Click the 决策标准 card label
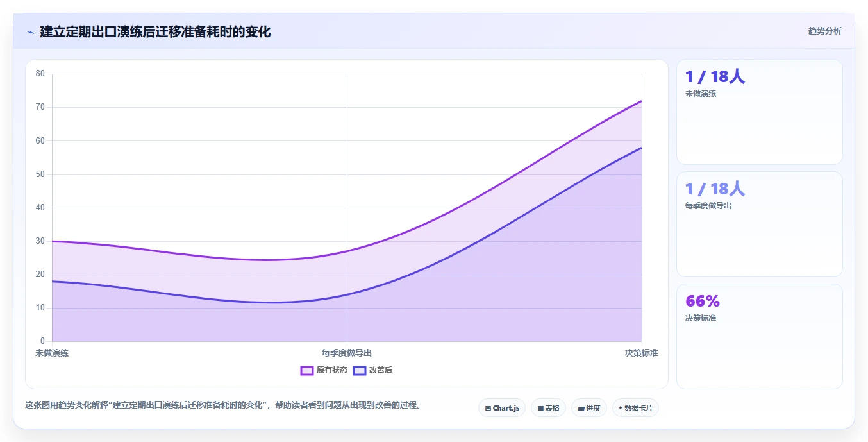868x442 pixels. click(x=701, y=318)
